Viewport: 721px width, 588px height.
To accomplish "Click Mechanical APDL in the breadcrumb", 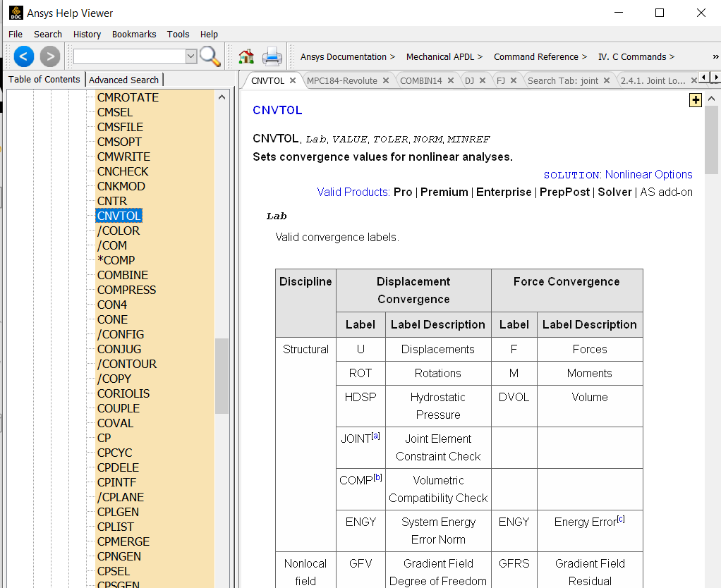I will [x=440, y=56].
